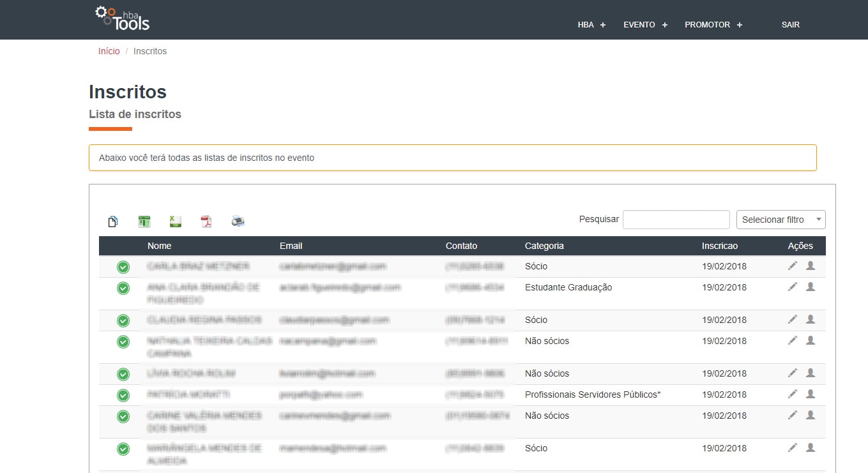
Task: Click the status check in the last visible Sócio row
Action: [123, 449]
